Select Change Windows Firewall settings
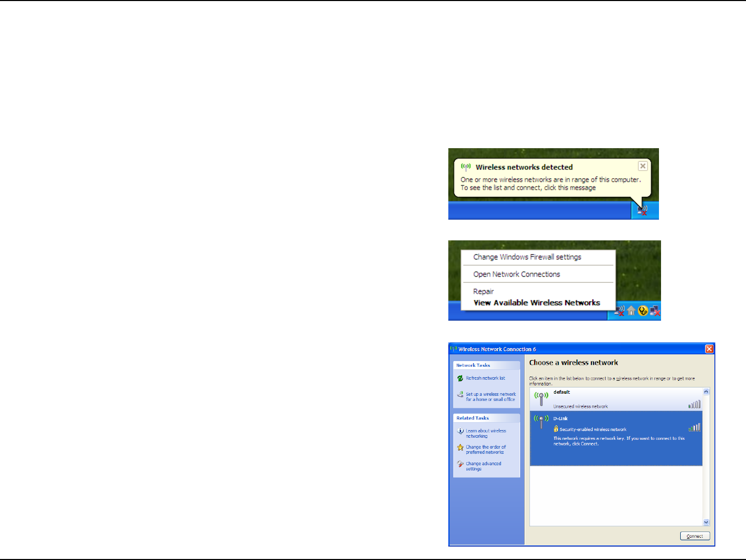The height and width of the screenshot is (560, 746). tap(527, 257)
